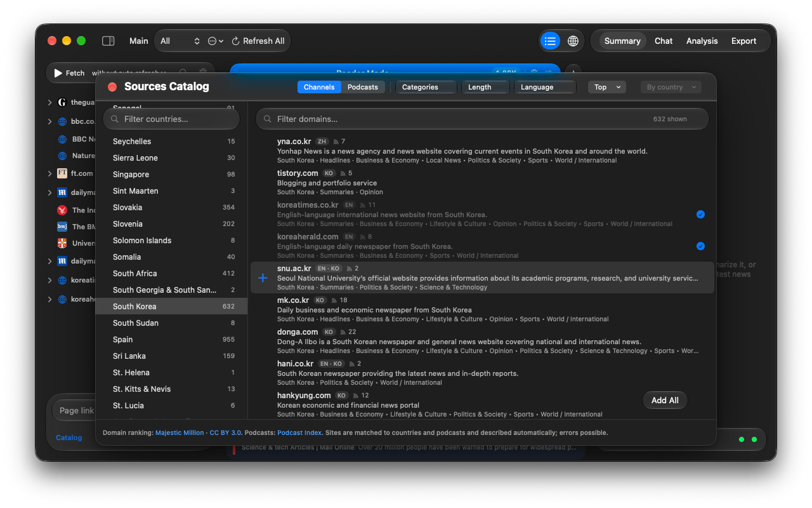
Task: Click the Fetch play icon
Action: click(58, 73)
